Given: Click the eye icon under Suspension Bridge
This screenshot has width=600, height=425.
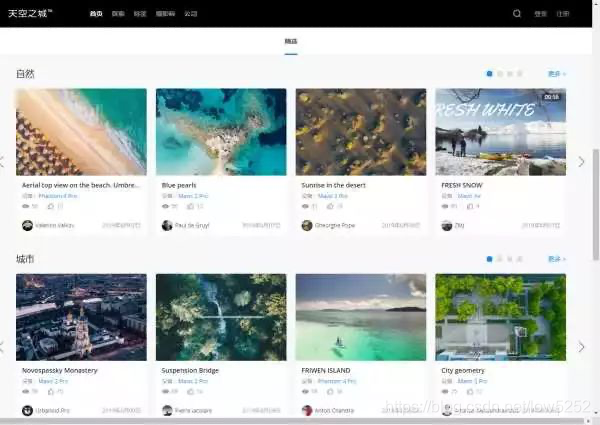Looking at the screenshot, I should pos(165,391).
